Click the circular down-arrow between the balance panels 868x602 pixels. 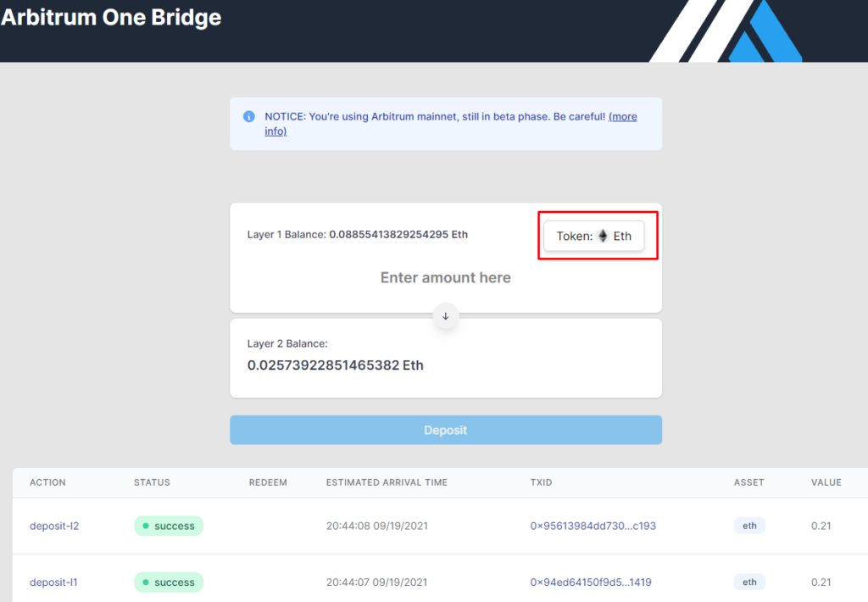click(445, 316)
